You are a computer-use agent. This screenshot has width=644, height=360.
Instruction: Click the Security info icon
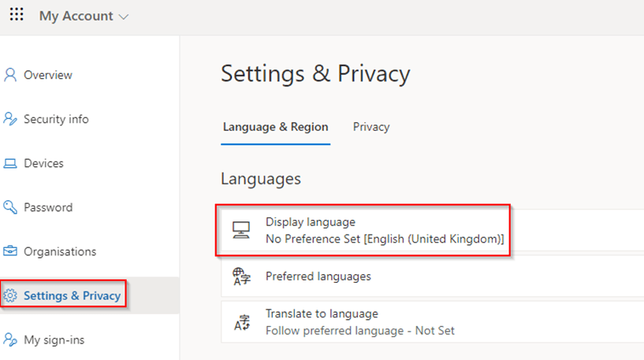[10, 119]
